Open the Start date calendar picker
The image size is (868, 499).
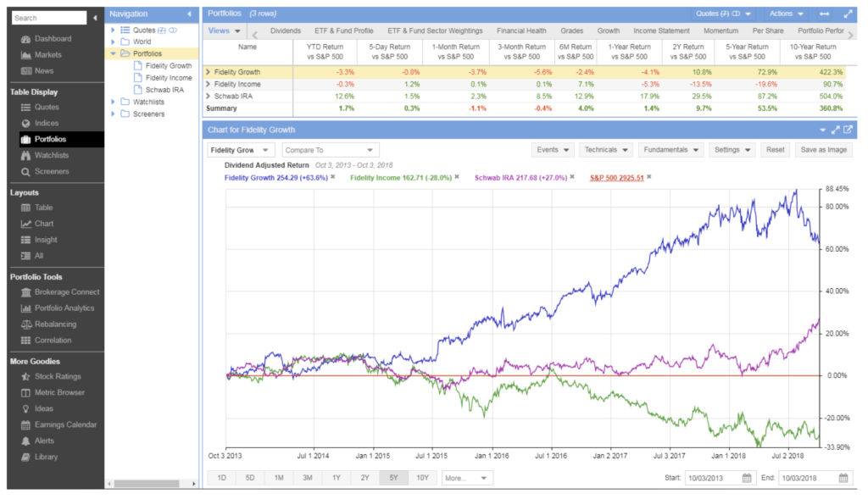(x=747, y=478)
